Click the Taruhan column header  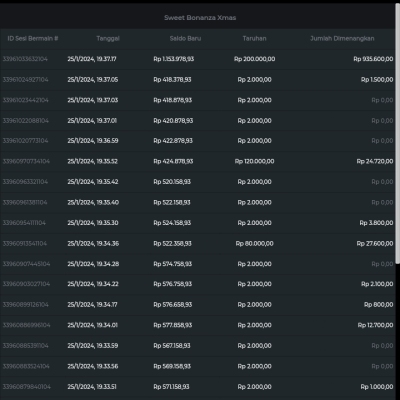click(254, 38)
